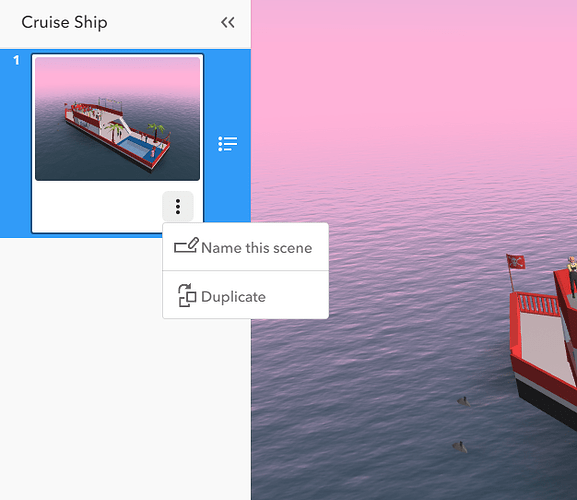Select the pirate flag on the ship

tap(516, 261)
